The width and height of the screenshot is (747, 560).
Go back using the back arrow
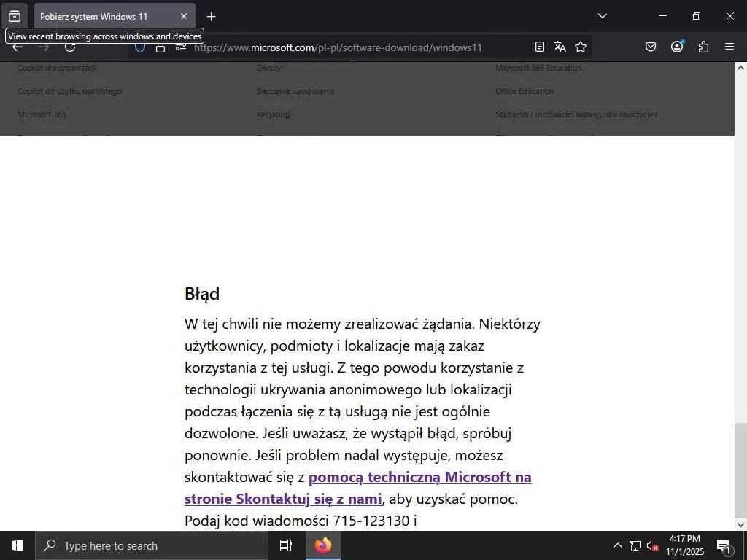pos(18,47)
